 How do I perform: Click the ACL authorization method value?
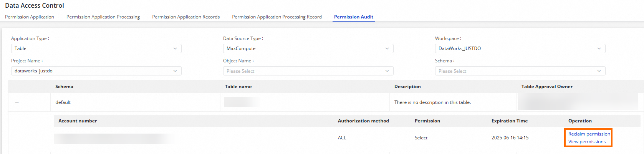(342, 138)
